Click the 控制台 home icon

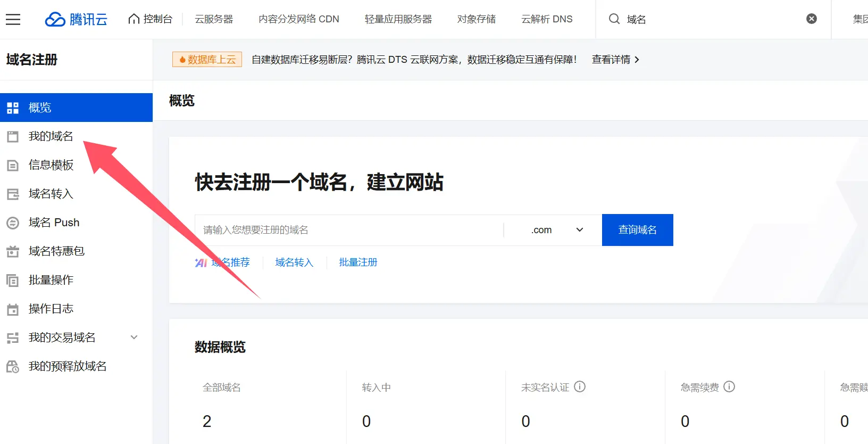point(133,19)
